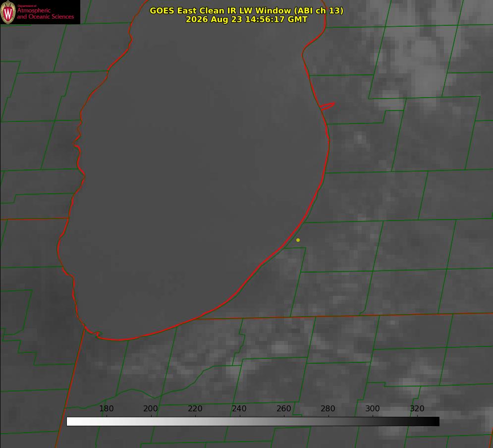Click the 300 colorbar tick label

click(373, 408)
